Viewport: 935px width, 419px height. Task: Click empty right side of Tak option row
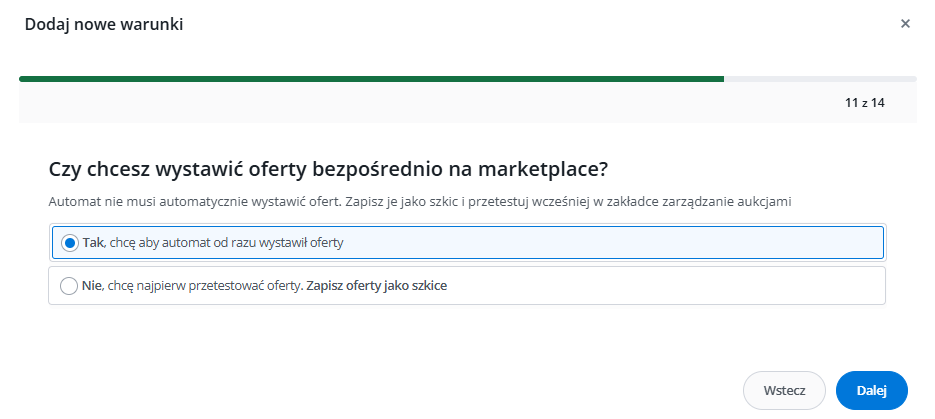click(650, 243)
